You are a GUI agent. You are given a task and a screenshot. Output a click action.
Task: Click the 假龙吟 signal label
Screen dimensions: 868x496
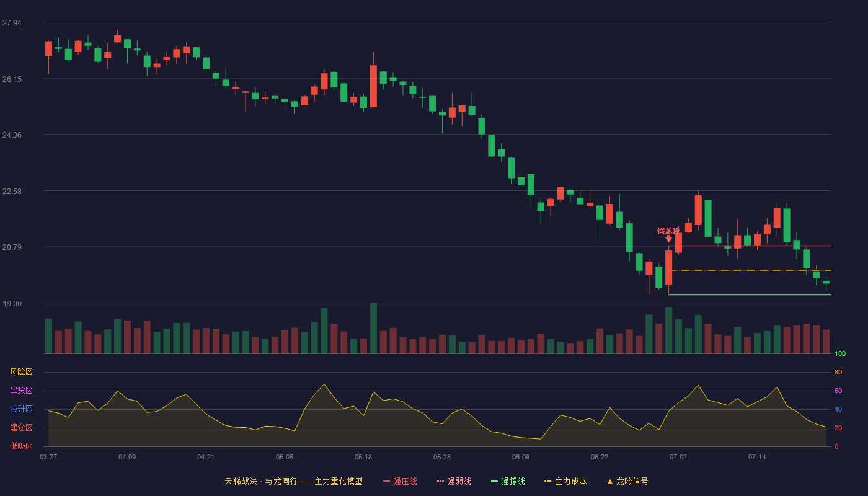coord(668,231)
